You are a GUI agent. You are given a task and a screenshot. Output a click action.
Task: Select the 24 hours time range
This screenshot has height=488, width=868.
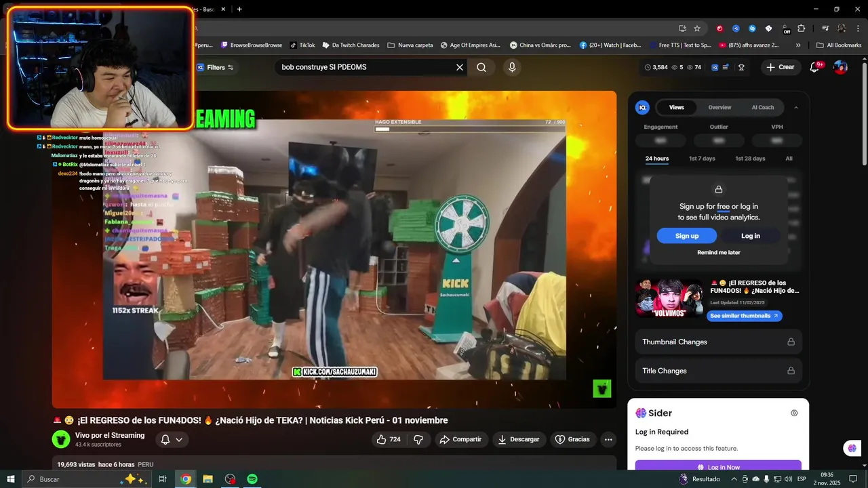[x=657, y=159]
